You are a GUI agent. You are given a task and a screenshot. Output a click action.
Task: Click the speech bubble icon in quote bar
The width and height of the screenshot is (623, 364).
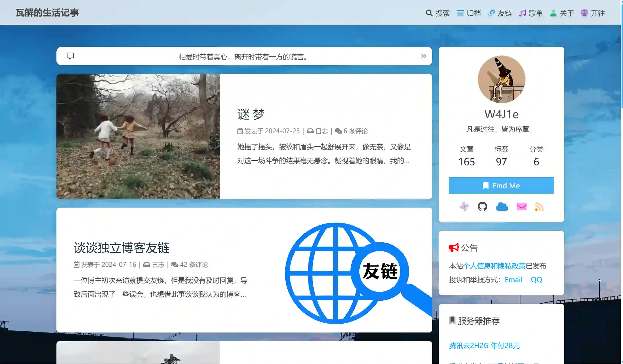point(70,56)
